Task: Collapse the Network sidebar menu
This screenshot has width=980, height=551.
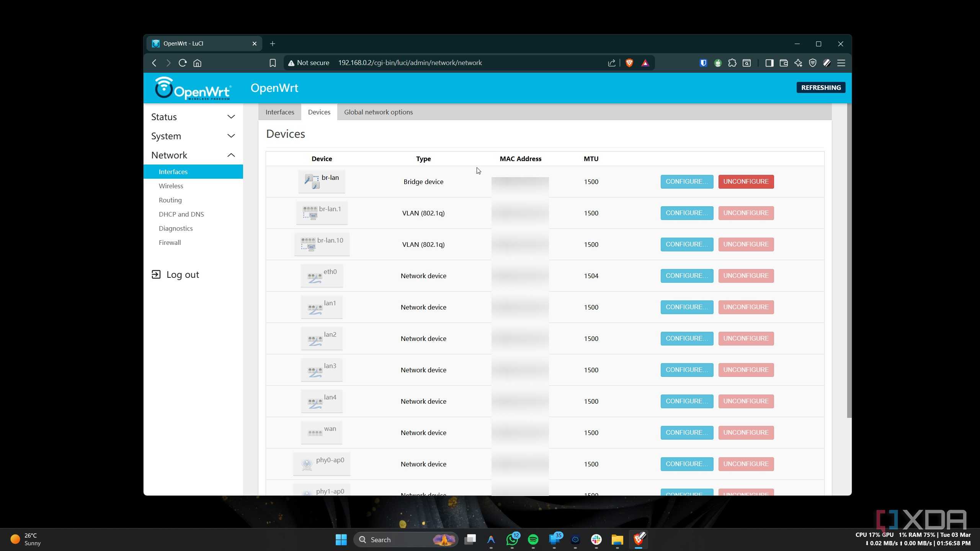Action: (x=193, y=155)
